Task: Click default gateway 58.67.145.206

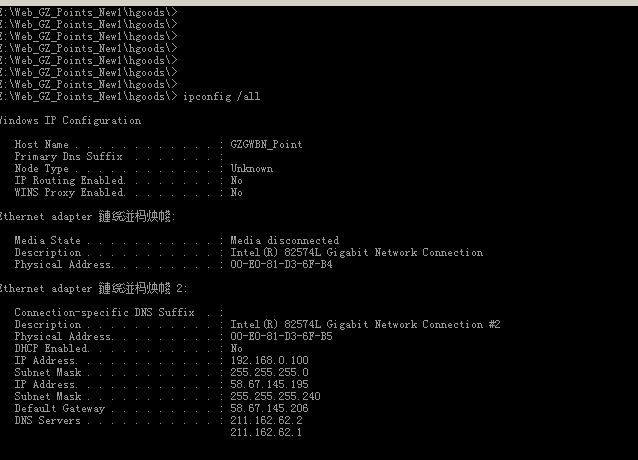Action: (x=269, y=408)
